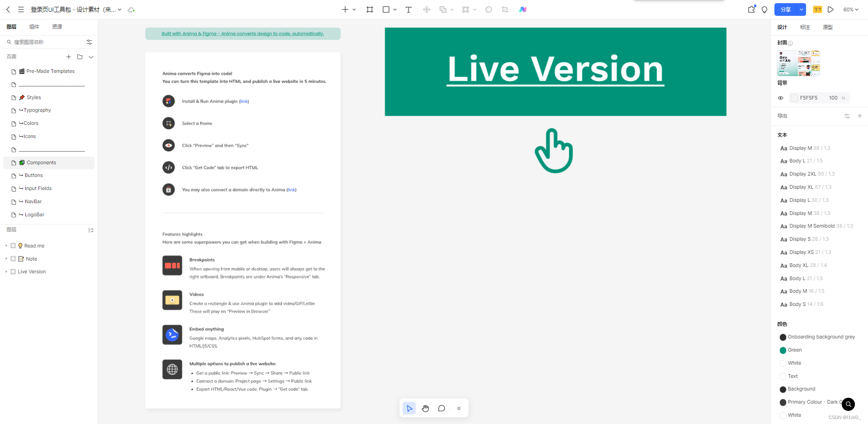Switch to the 图层 tab
Viewport: 868px width, 424px height.
pos(12,27)
